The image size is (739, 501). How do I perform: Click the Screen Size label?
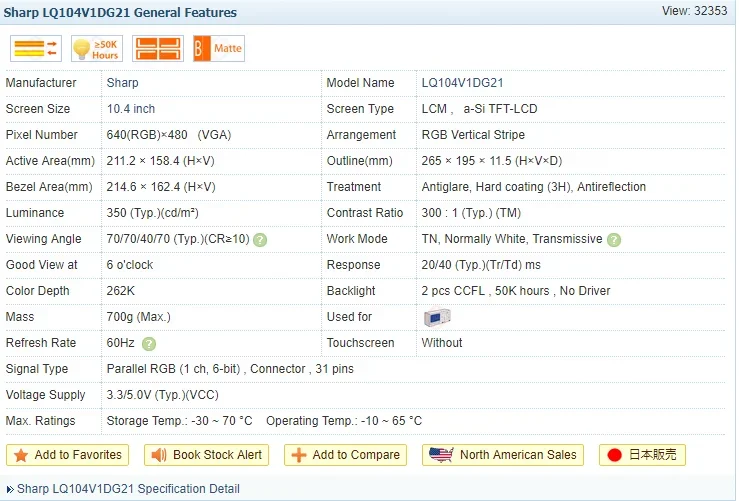tap(38, 109)
